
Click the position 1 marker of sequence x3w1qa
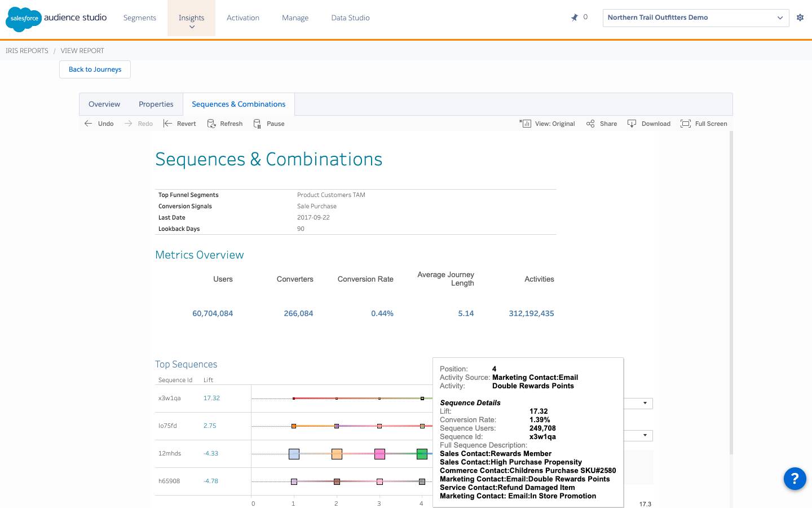[294, 398]
